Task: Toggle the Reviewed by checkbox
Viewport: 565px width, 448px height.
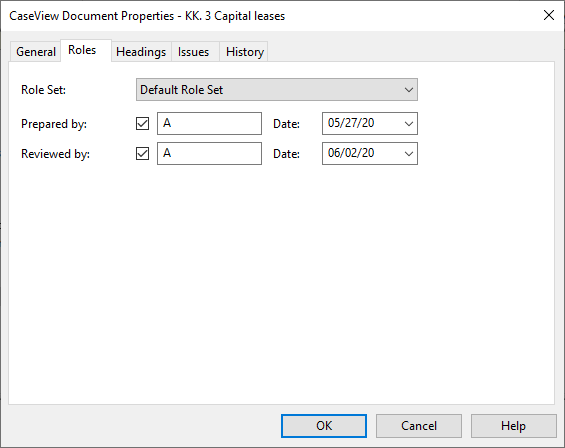Action: pos(142,154)
